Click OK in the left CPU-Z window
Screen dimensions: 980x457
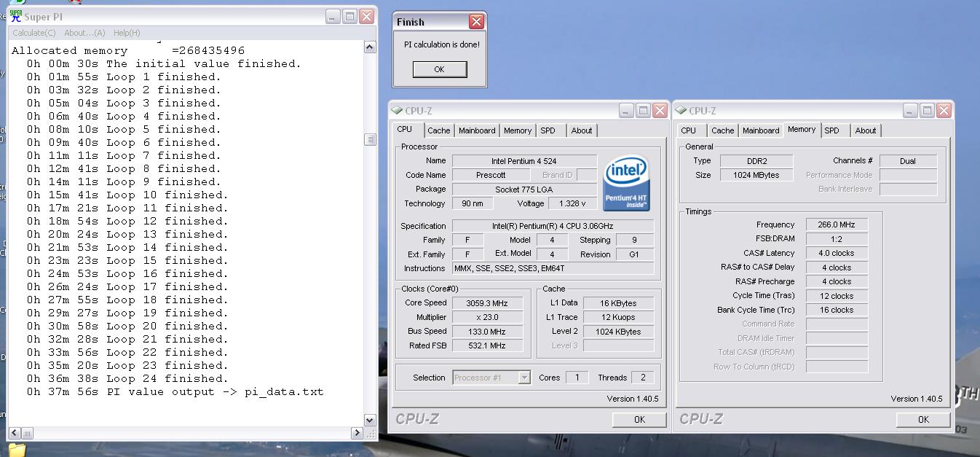coord(639,419)
